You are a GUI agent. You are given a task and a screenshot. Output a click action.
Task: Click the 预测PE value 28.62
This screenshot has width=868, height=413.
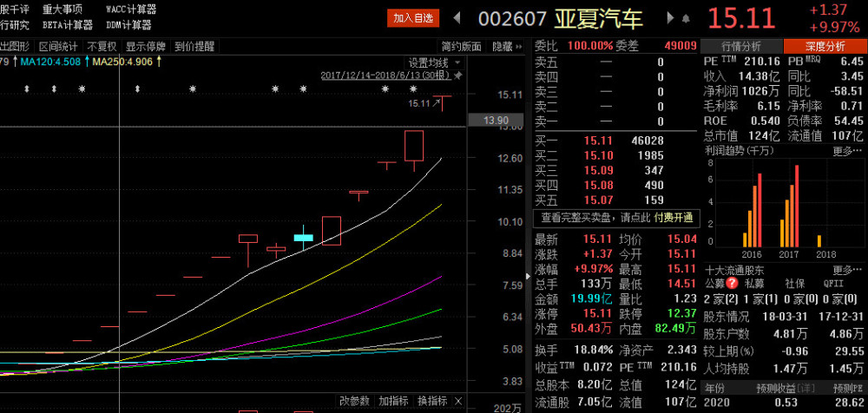coord(849,403)
